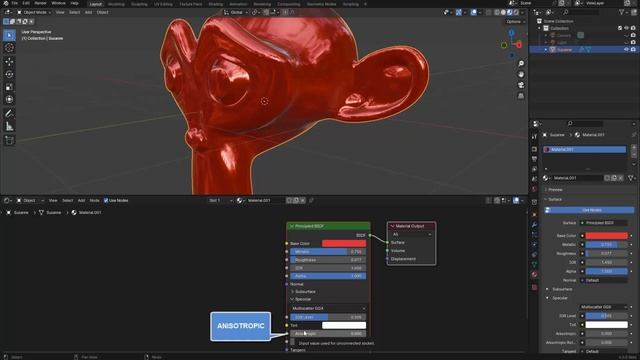Open the Global transform orientation dropdown
The width and height of the screenshot is (640, 360).
click(236, 13)
